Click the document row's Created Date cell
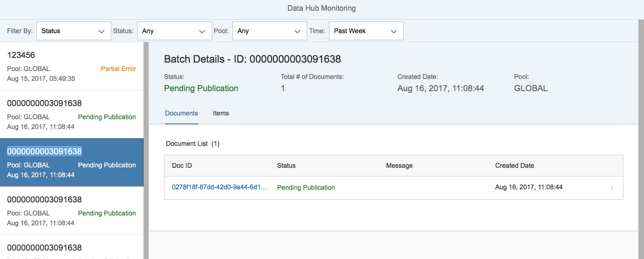The height and width of the screenshot is (259, 644). [529, 187]
